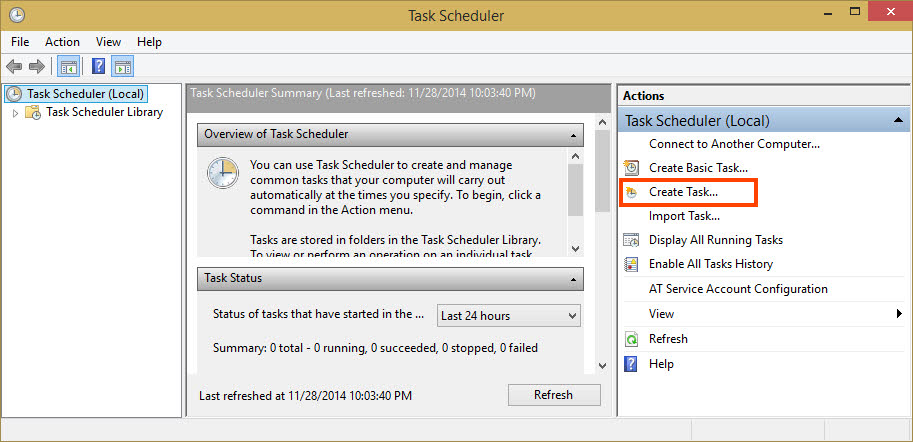
Task: Click the Overview text scrollbar thumb
Action: pos(575,190)
